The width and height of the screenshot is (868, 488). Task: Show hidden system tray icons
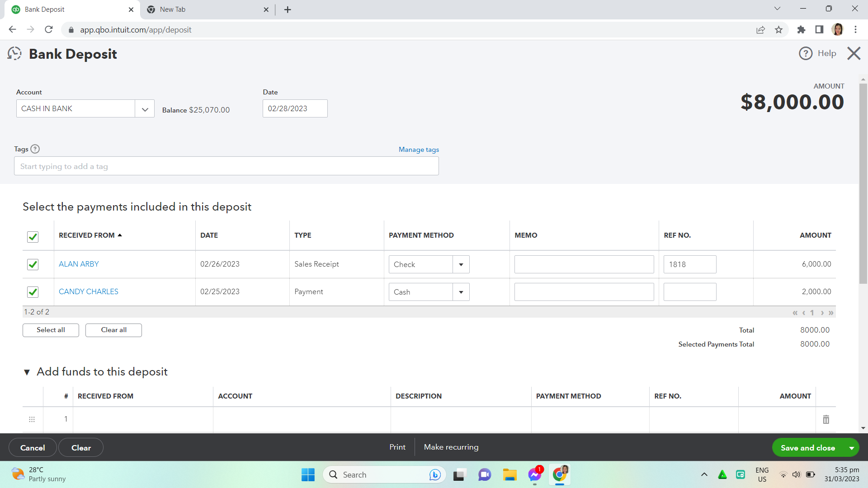(x=704, y=474)
